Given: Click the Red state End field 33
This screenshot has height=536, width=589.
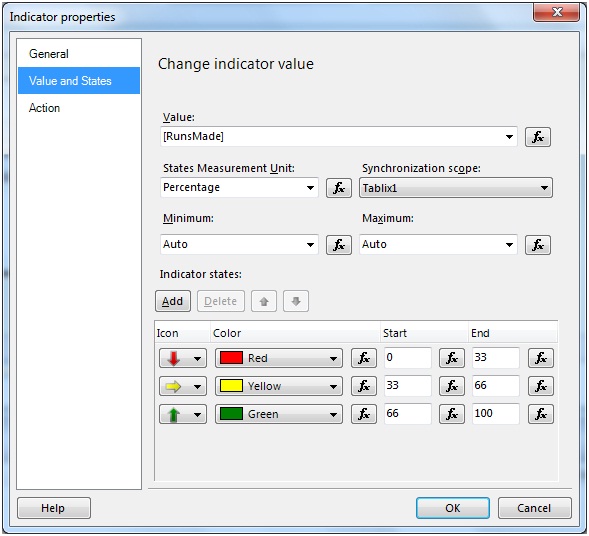Looking at the screenshot, I should (496, 358).
